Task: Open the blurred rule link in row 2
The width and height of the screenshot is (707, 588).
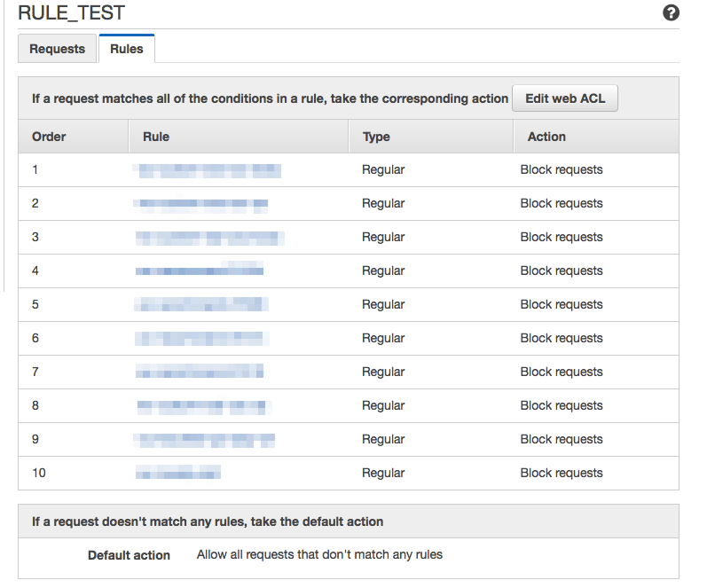Action: [x=200, y=204]
